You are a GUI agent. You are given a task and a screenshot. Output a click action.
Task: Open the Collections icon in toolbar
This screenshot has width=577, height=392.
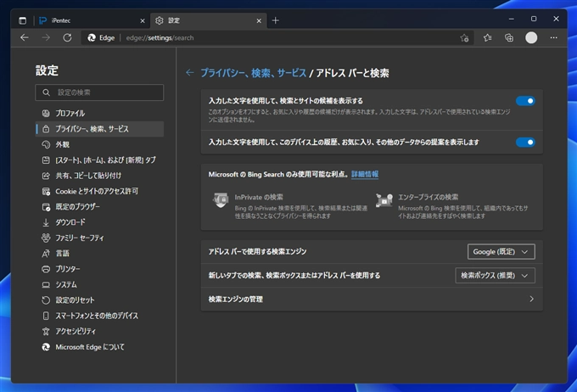509,37
